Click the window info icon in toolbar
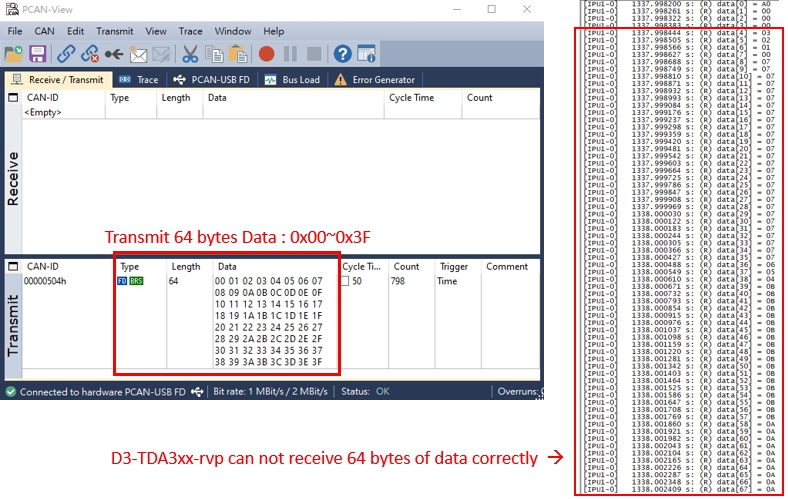This screenshot has width=788, height=499. click(x=366, y=54)
